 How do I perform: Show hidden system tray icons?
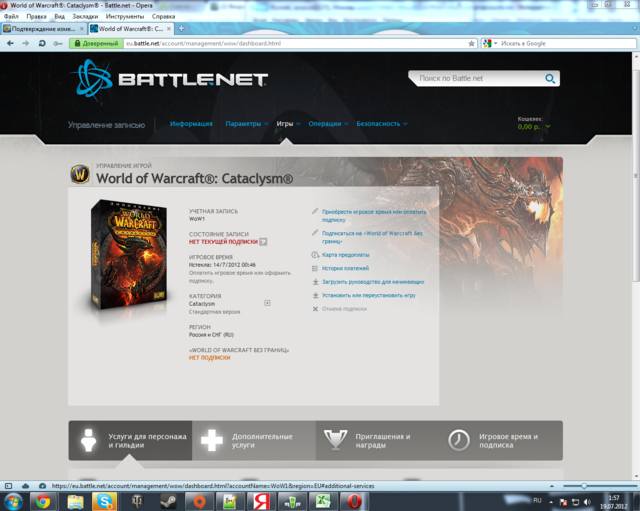(x=551, y=502)
